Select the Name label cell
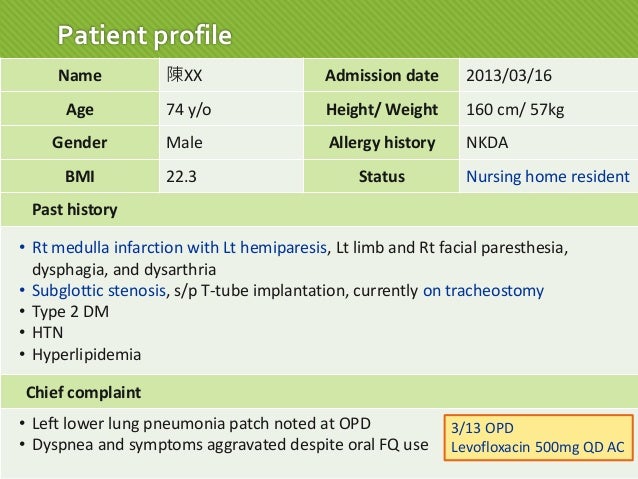Screen dimensions: 638x479 tap(80, 75)
